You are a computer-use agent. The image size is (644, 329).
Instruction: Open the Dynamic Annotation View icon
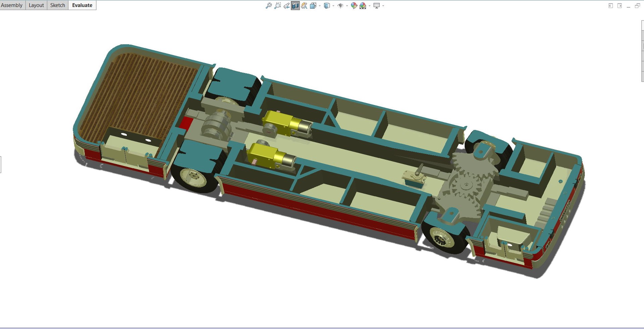click(x=304, y=6)
